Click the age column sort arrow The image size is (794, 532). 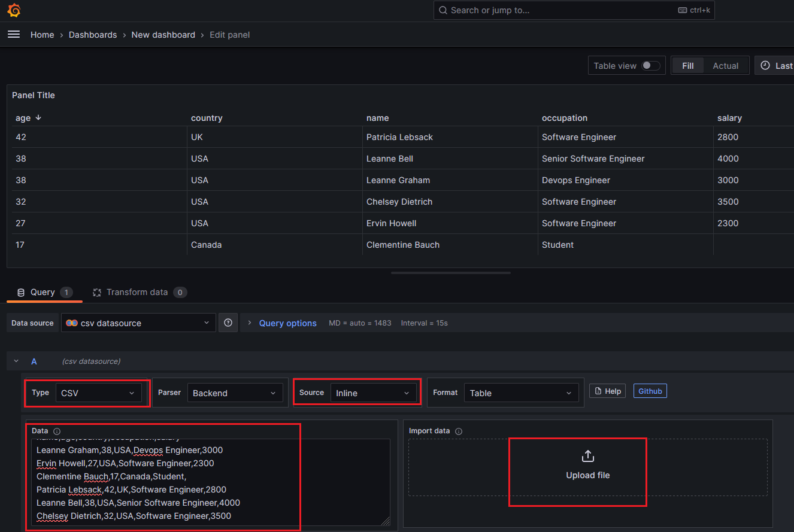(x=38, y=117)
